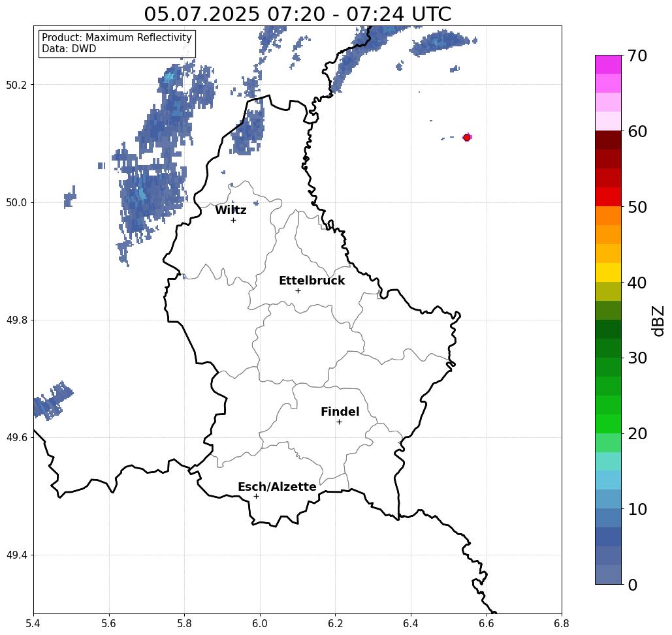The height and width of the screenshot is (635, 672).
Task: Click the colorbar label 70
Action: tap(637, 55)
